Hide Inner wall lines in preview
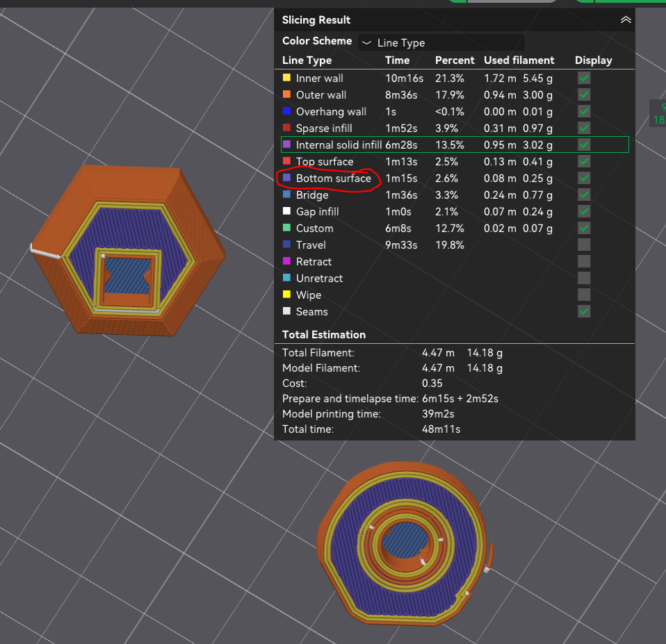Viewport: 666px width, 644px height. pos(584,78)
